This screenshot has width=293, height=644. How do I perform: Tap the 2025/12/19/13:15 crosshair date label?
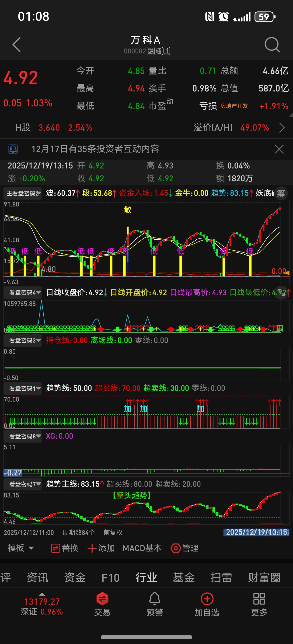click(x=256, y=532)
